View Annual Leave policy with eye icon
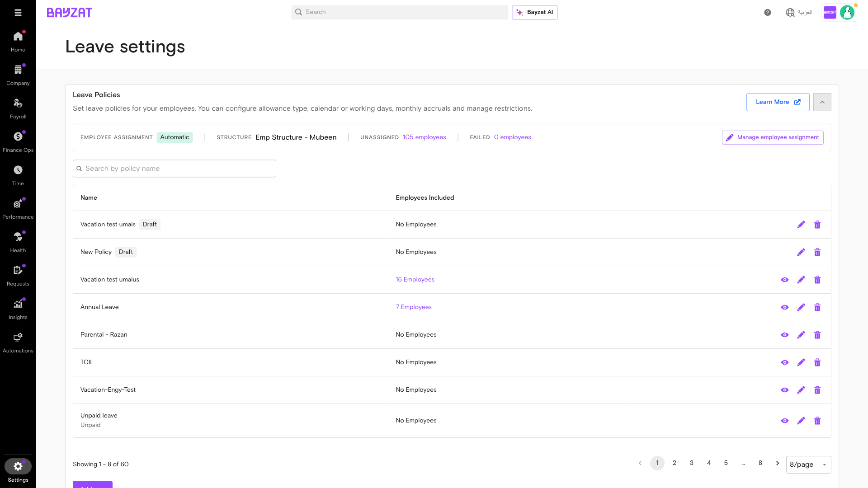Viewport: 868px width, 488px height. (x=785, y=307)
